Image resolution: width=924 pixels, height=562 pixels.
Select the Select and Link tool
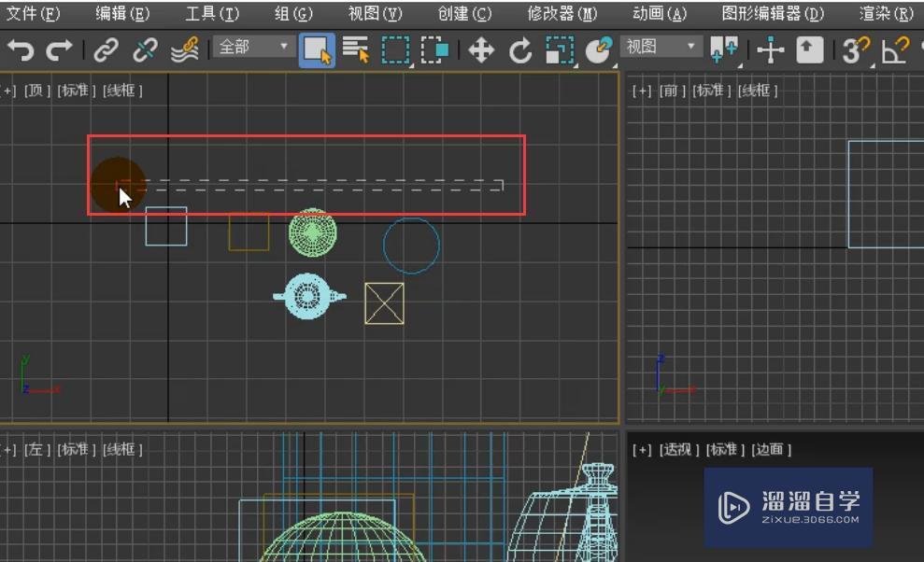click(x=107, y=50)
